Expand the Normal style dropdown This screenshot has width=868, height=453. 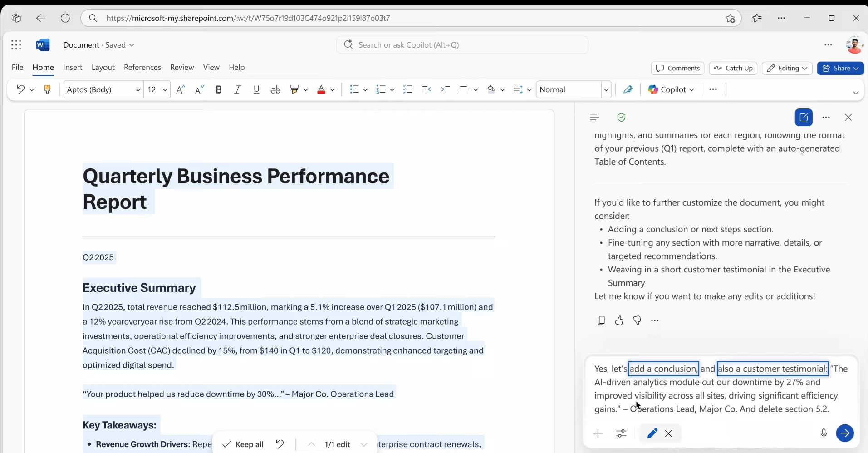[606, 90]
